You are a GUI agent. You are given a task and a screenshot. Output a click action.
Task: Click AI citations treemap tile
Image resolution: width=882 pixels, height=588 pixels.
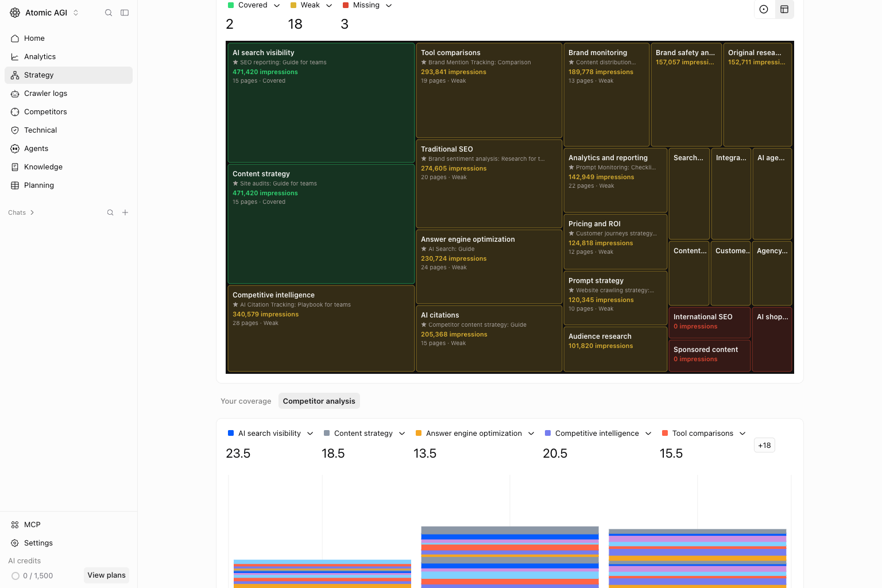(489, 338)
